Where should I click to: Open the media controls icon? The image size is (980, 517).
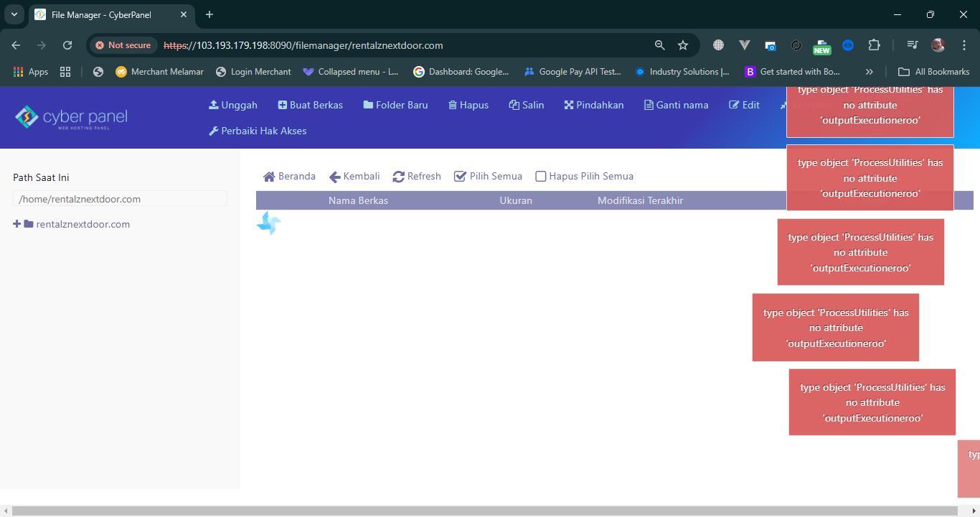point(913,45)
